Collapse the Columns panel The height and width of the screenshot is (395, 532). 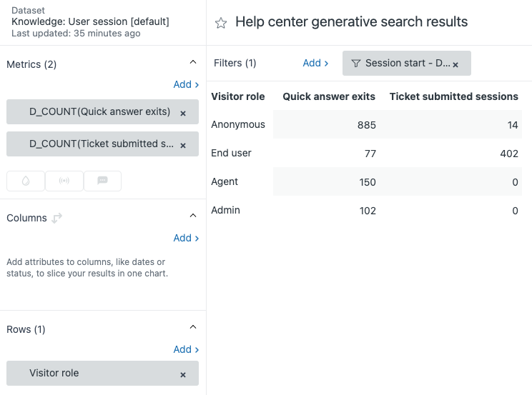192,216
